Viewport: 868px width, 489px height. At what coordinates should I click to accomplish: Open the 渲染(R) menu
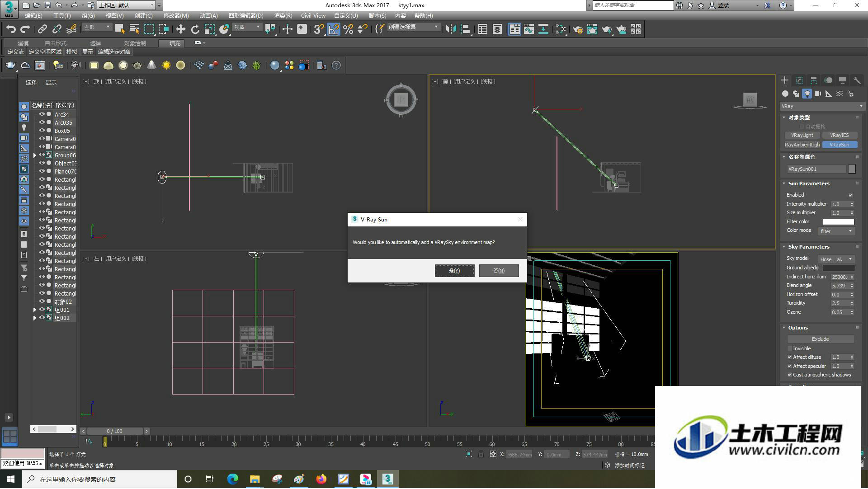(x=283, y=16)
